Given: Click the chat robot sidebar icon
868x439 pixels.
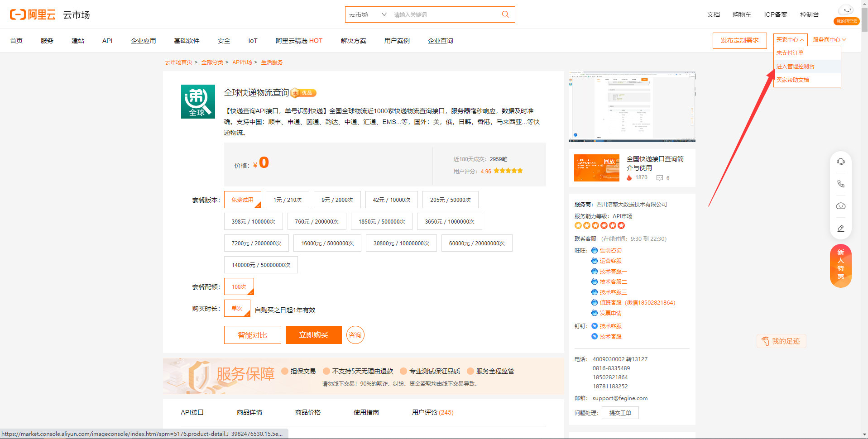Looking at the screenshot, I should tap(841, 206).
